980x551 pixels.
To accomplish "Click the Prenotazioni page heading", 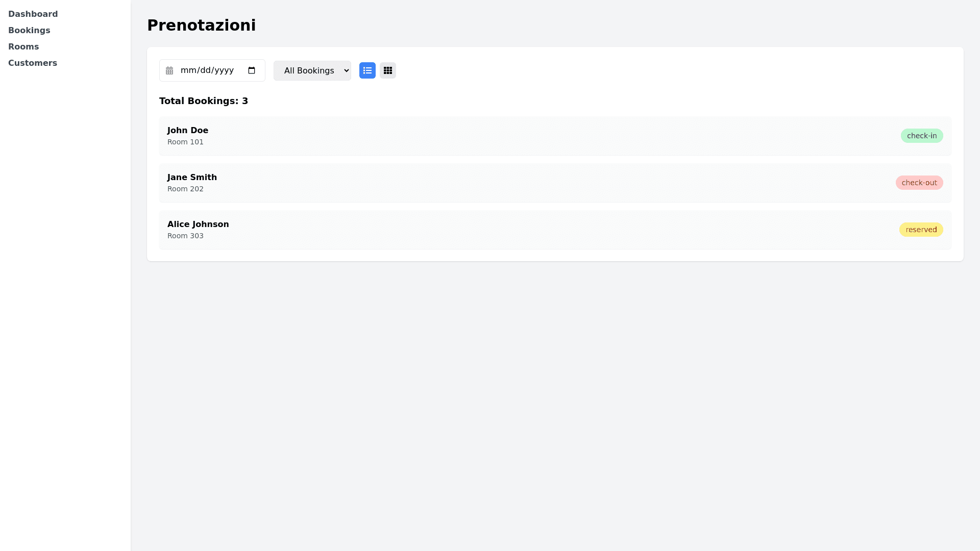I will coord(201,25).
